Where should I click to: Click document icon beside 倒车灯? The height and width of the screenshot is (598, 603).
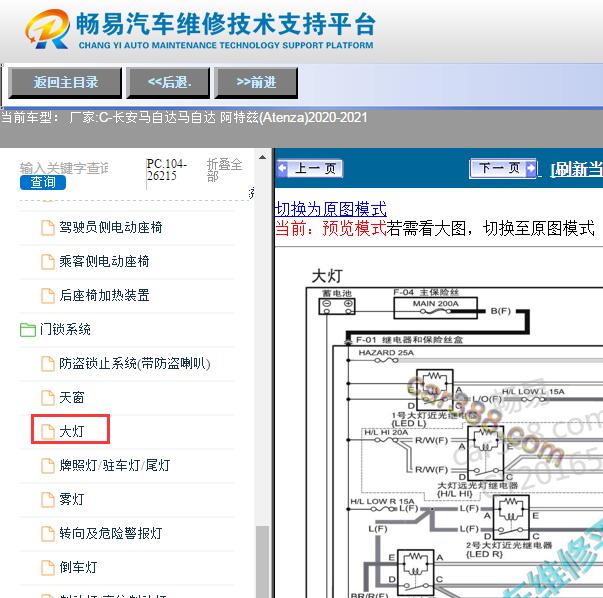click(x=48, y=567)
